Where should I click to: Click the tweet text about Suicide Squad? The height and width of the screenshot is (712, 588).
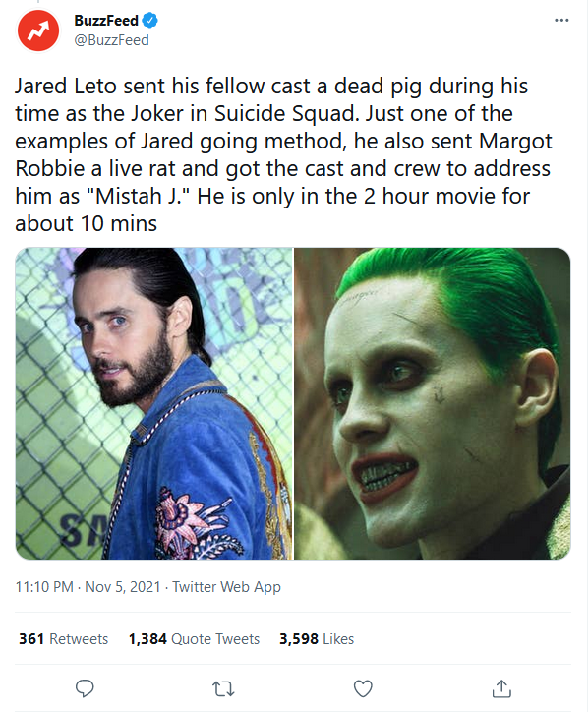coord(283,154)
